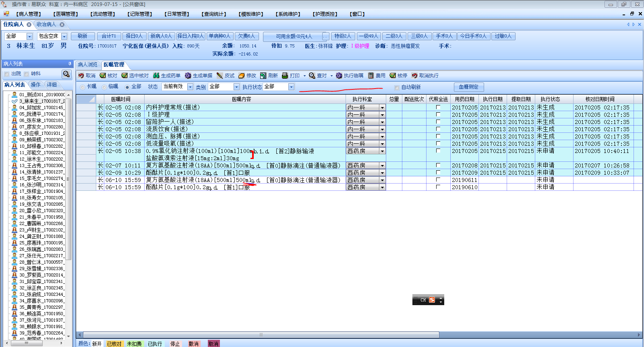Tick 代前全送 checkbox for 低流量吸氧 row
Viewport: 644px width, 347px height.
click(x=438, y=144)
